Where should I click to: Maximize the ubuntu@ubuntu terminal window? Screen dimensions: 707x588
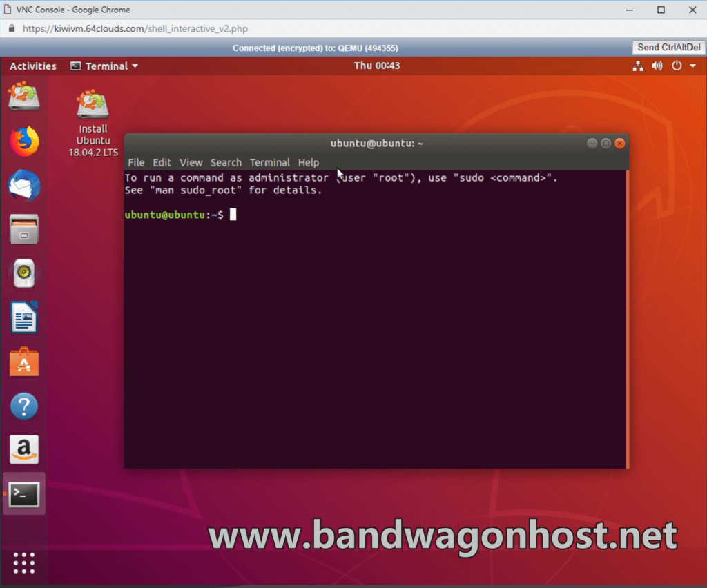(x=606, y=144)
